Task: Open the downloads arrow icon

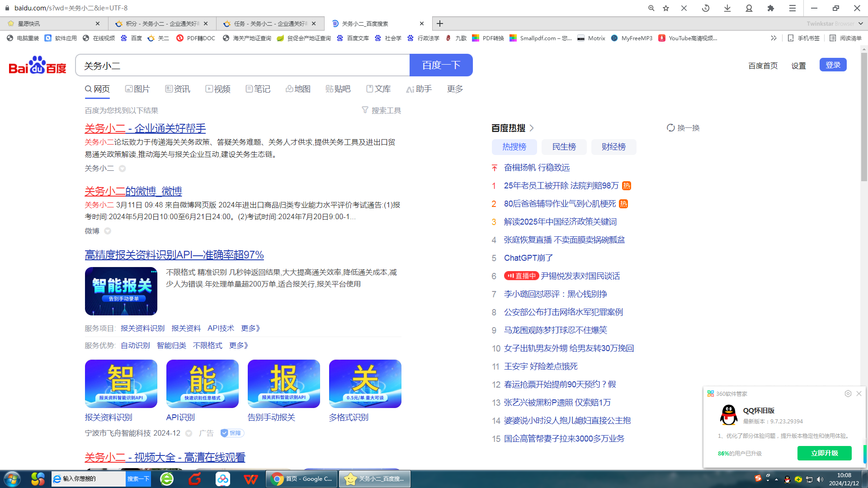Action: (x=727, y=8)
